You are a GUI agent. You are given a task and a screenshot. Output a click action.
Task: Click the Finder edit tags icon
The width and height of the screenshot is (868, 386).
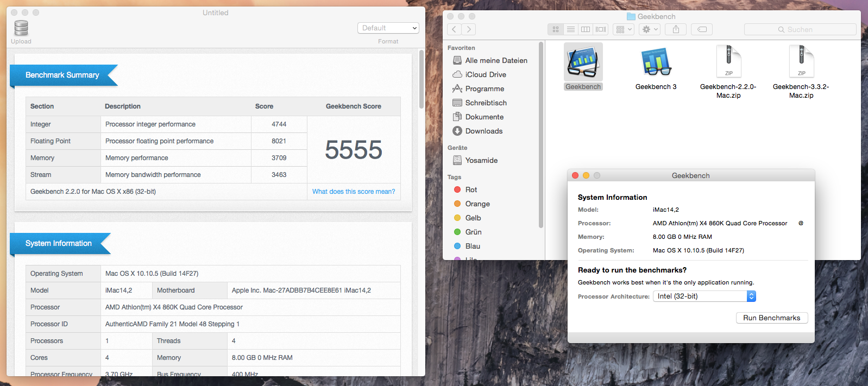tap(702, 29)
